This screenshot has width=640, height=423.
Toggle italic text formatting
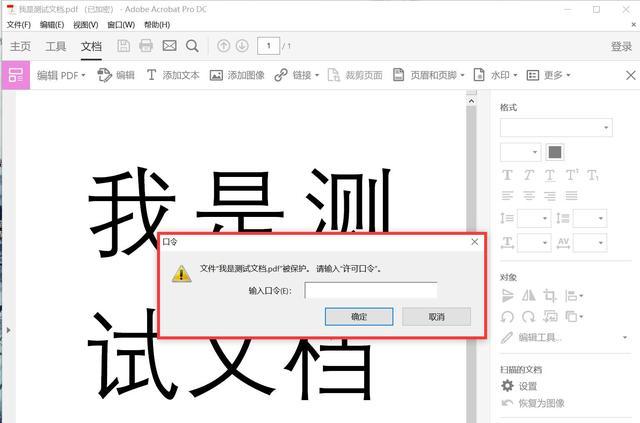529,175
